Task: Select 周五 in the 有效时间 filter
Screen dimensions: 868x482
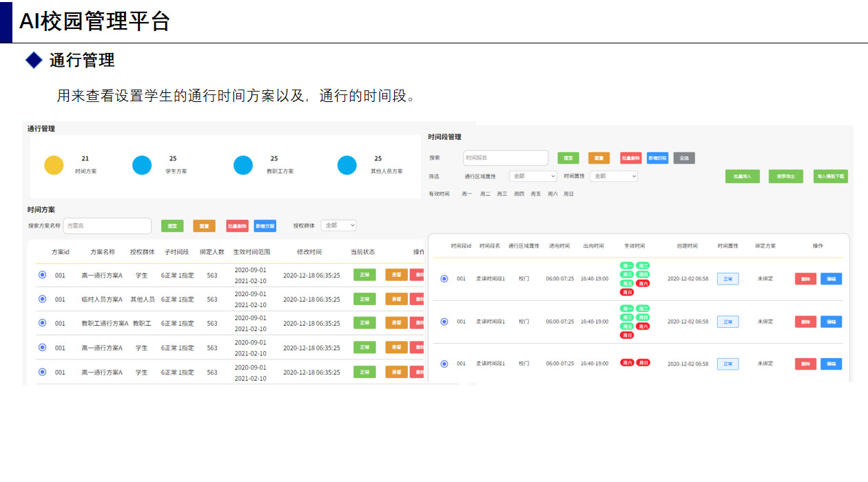Action: [x=535, y=194]
